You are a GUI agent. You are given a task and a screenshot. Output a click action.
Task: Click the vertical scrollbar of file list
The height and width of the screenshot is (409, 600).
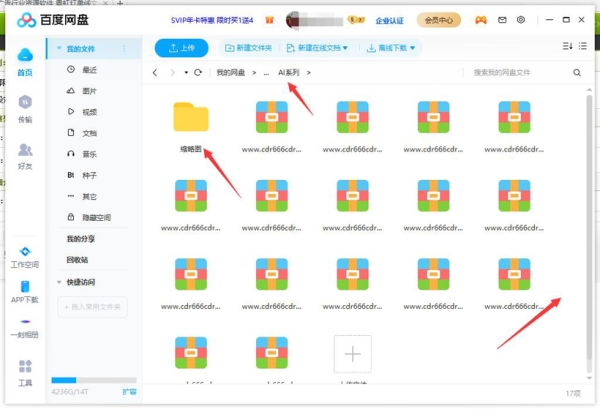coord(589,228)
